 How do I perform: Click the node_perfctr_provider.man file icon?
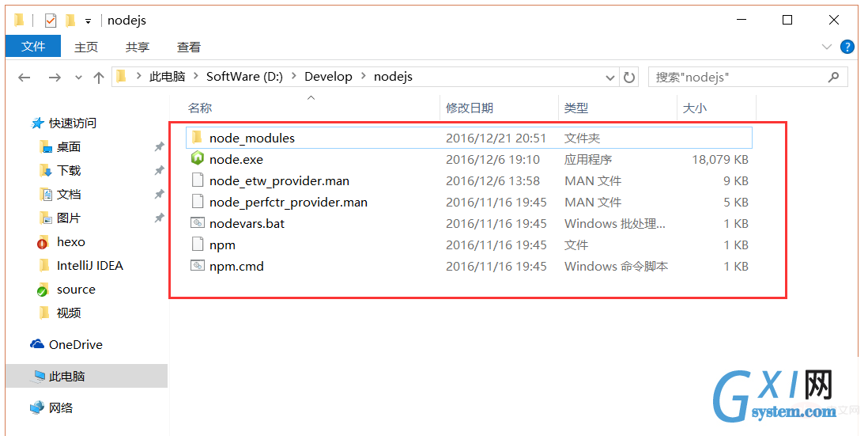point(198,203)
